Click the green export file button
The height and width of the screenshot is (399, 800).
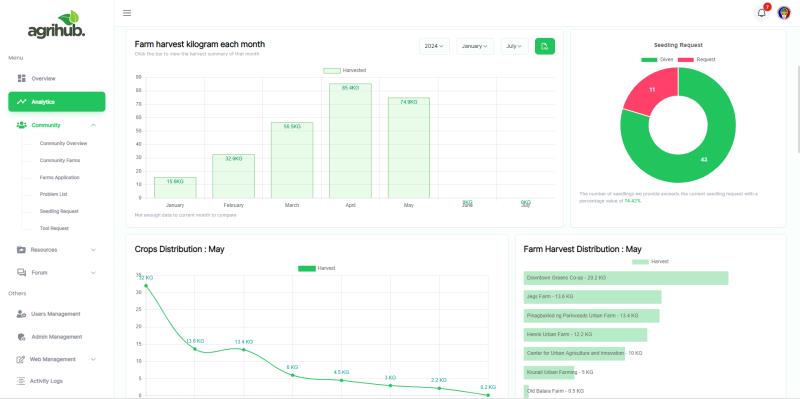click(544, 46)
